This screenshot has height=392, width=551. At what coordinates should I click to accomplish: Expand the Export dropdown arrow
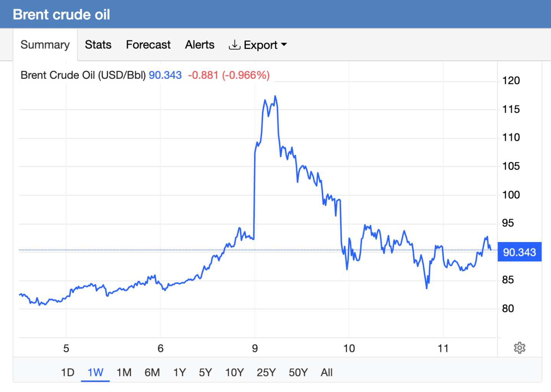(x=284, y=45)
